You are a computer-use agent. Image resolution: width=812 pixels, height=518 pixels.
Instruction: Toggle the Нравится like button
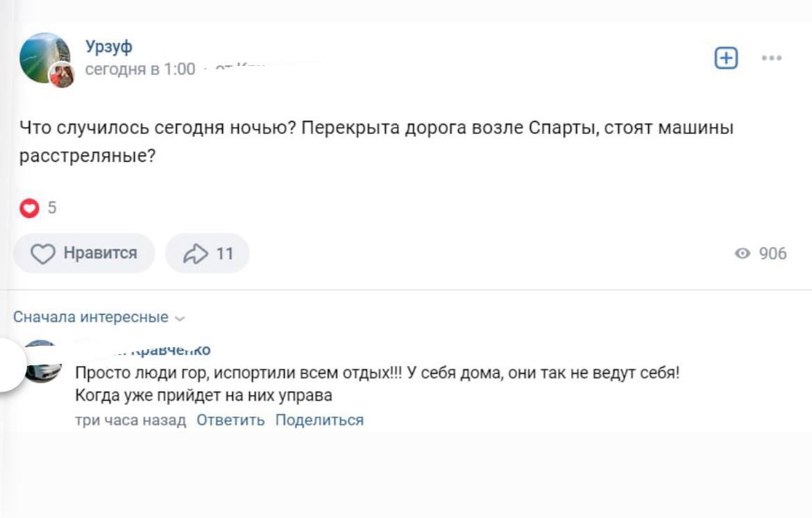(x=84, y=253)
